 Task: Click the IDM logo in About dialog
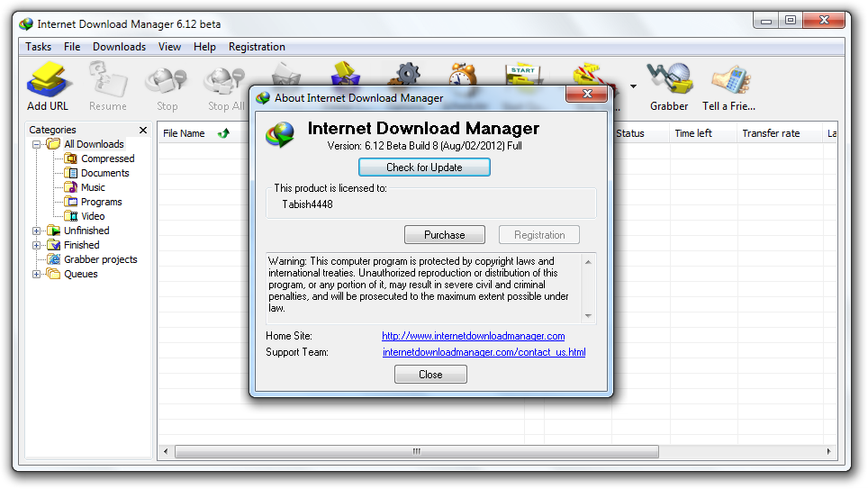(x=280, y=134)
